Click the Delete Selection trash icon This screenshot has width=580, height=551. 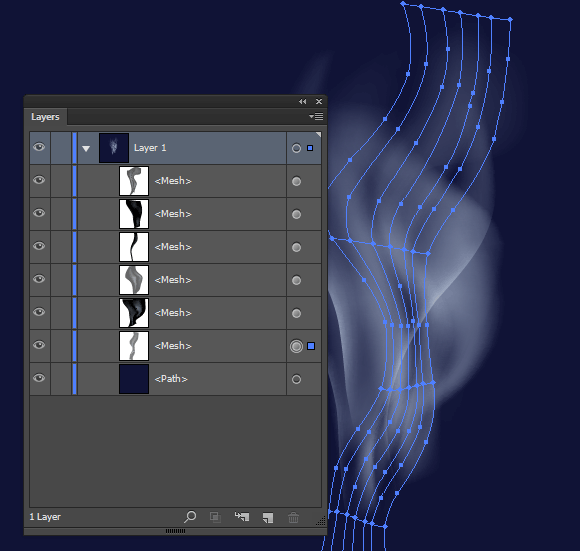293,517
